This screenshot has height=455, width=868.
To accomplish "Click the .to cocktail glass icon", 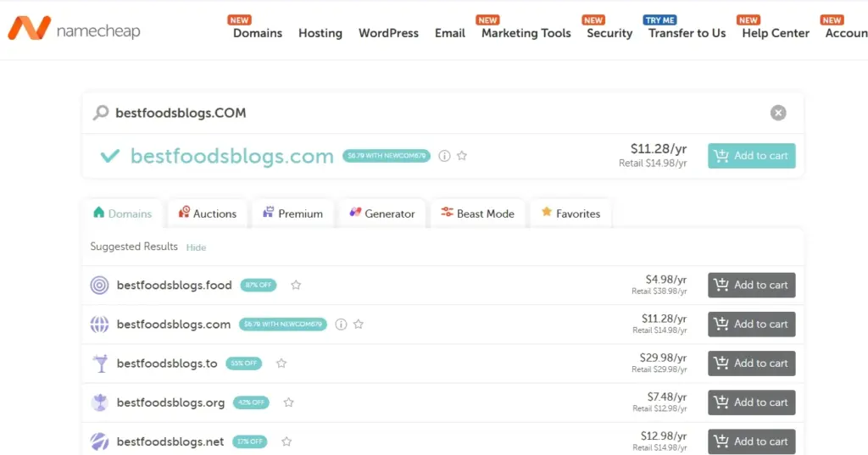I will pyautogui.click(x=100, y=363).
